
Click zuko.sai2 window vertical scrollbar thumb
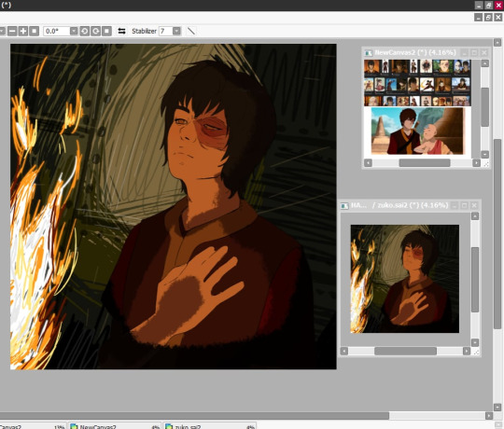click(x=475, y=280)
